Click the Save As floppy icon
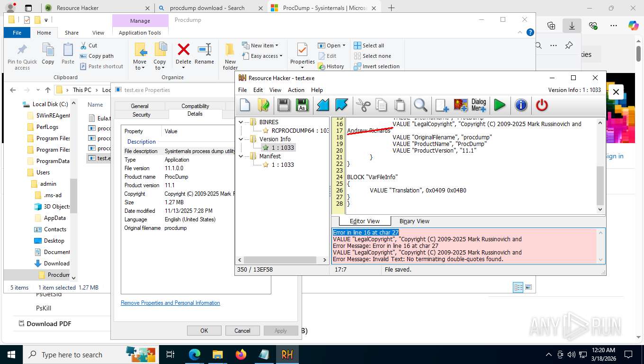This screenshot has width=644, height=364. click(302, 105)
